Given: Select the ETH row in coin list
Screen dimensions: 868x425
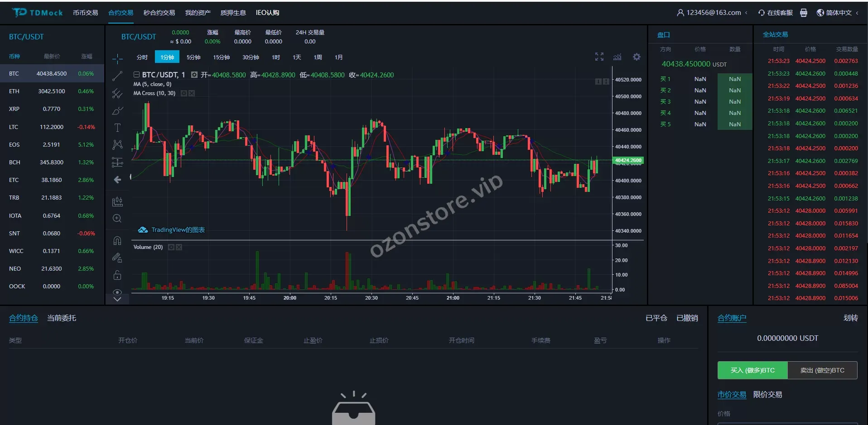Looking at the screenshot, I should pyautogui.click(x=52, y=91).
